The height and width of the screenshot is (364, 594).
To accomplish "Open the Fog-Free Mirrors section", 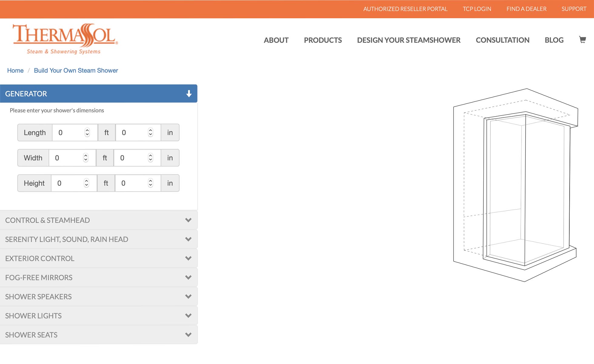I will coord(98,277).
